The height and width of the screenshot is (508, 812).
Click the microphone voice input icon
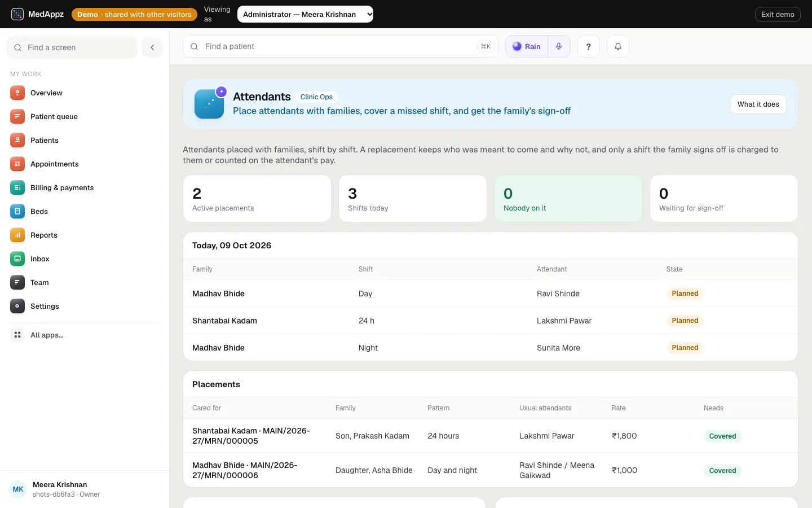(559, 46)
